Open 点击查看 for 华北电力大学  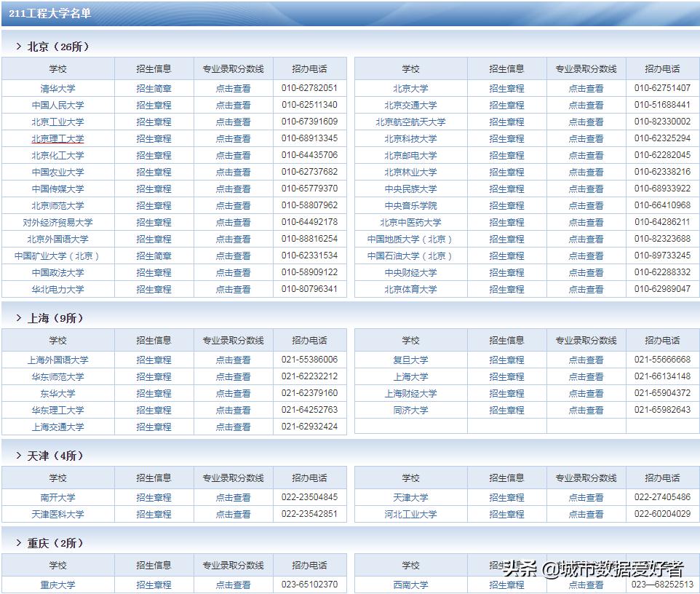point(233,290)
